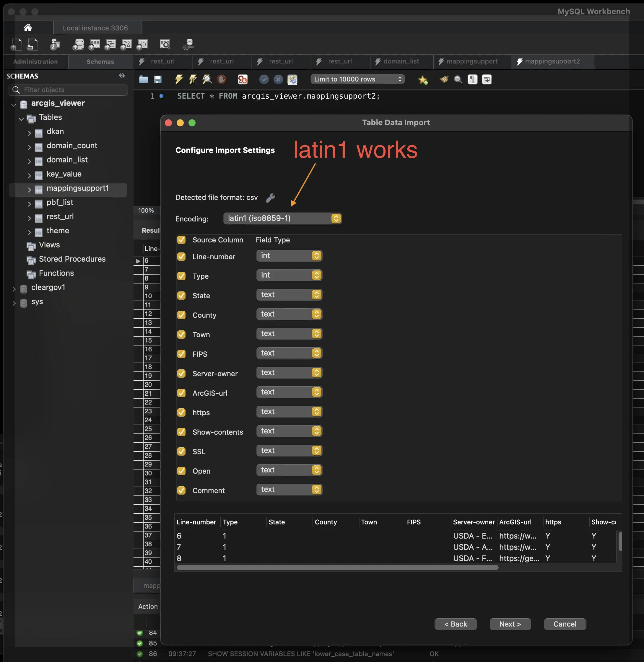Click the stop execution hand icon
This screenshot has width=644, height=662.
point(222,79)
